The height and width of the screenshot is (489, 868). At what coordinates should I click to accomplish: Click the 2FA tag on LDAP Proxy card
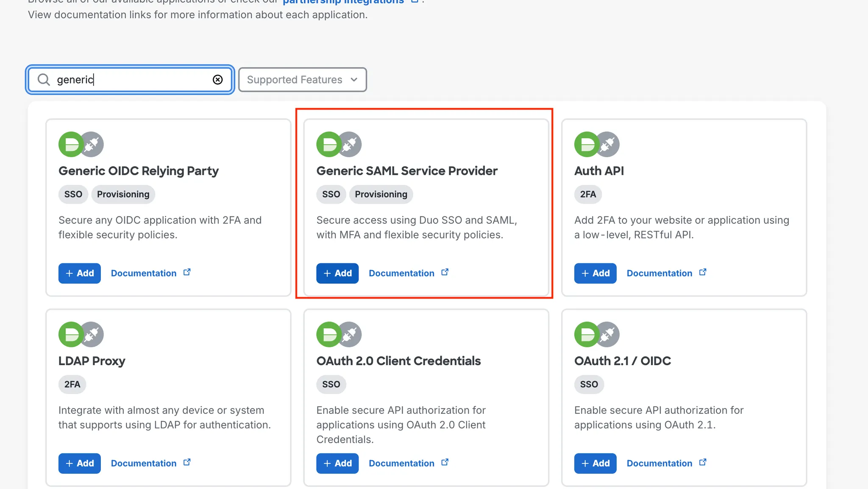(x=72, y=384)
